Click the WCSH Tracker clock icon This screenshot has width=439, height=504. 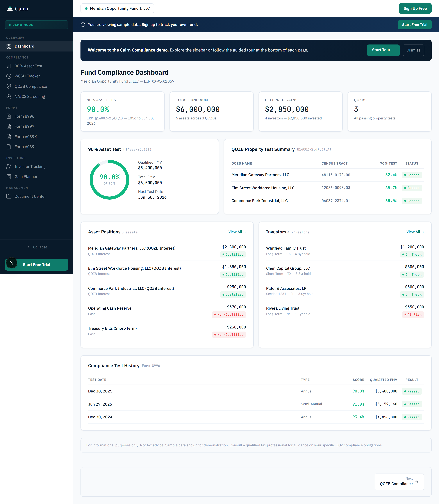tap(9, 76)
